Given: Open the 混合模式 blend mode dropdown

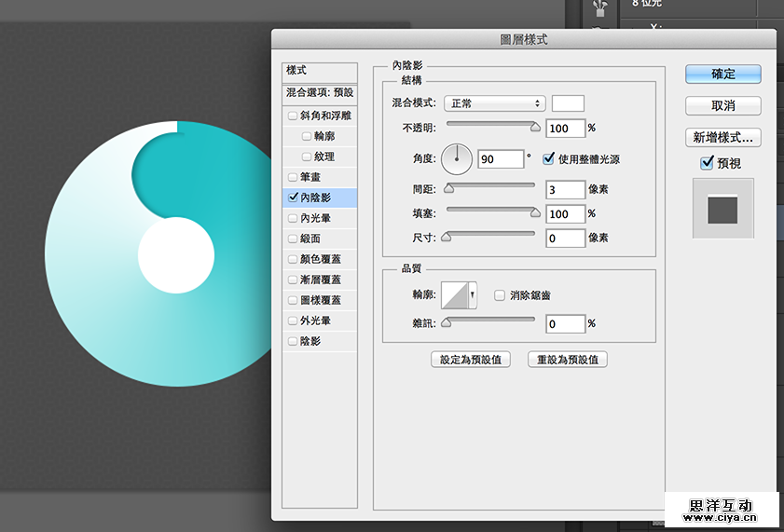Looking at the screenshot, I should click(494, 103).
